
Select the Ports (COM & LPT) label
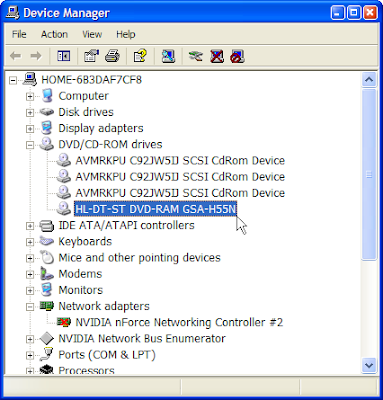107,355
